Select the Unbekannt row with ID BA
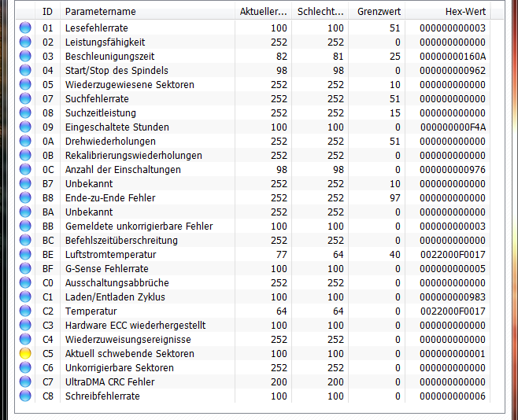518x420 pixels. coord(253,212)
